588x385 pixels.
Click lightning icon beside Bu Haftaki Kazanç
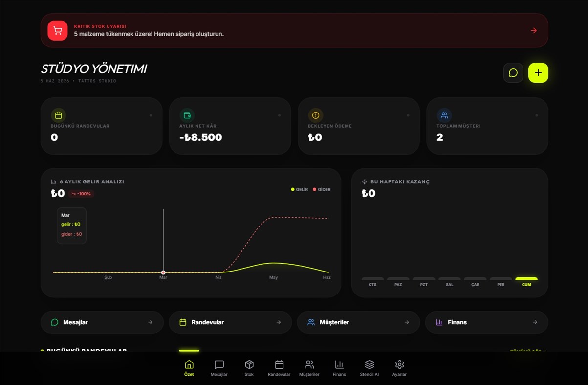point(365,182)
